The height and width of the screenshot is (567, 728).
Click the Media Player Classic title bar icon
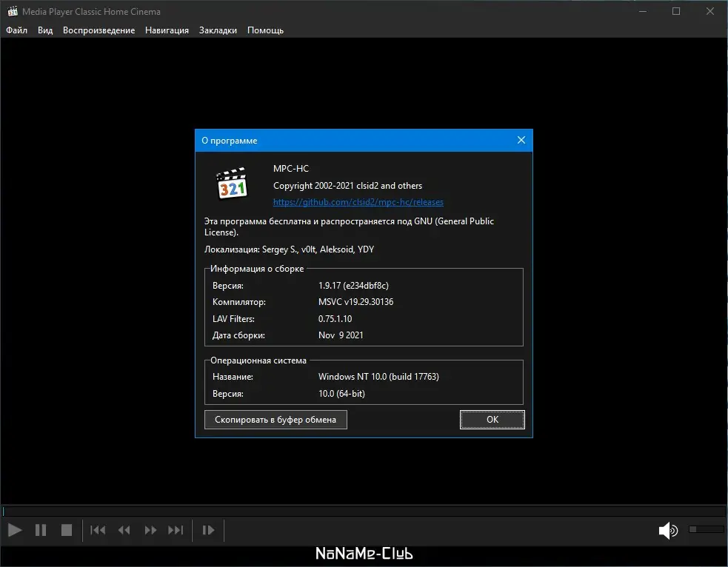point(13,11)
